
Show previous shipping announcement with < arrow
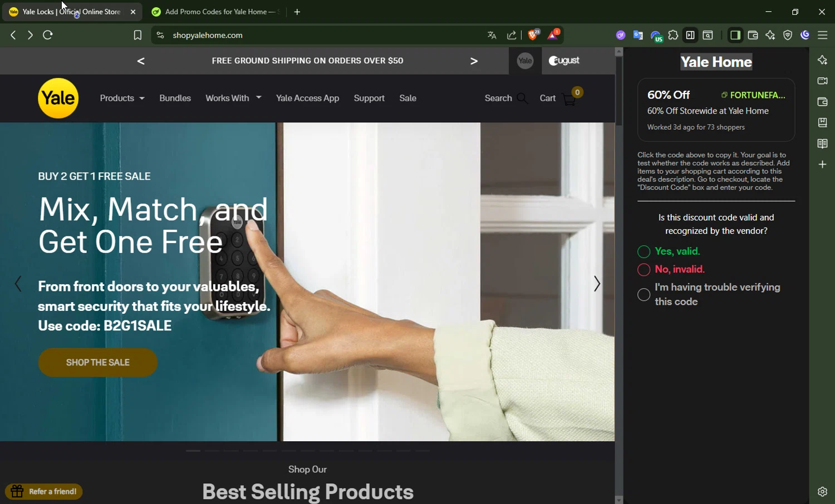click(141, 61)
